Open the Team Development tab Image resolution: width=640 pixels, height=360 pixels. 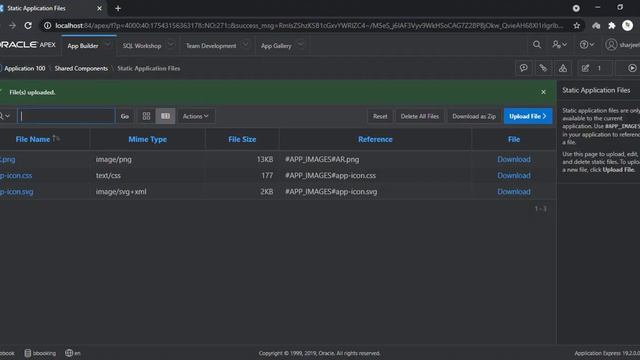click(211, 46)
